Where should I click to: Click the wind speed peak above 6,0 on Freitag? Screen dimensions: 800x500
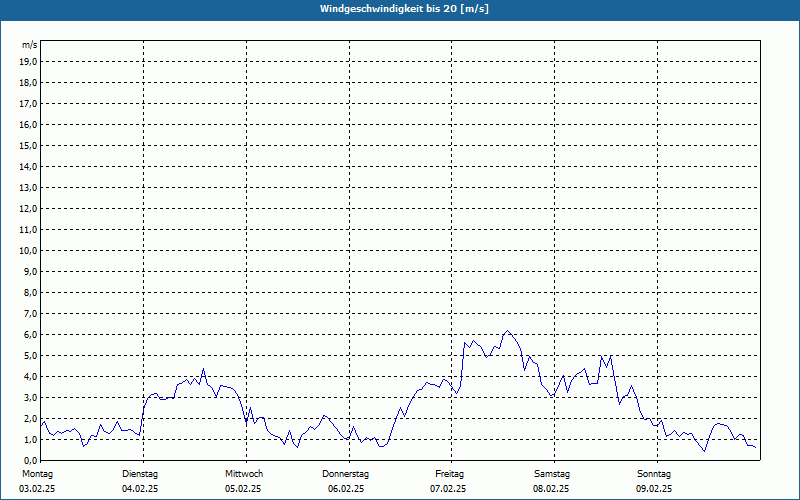[507, 331]
